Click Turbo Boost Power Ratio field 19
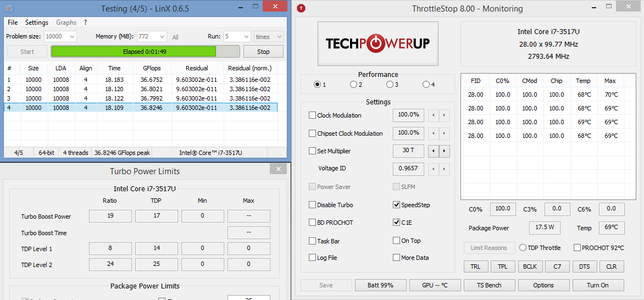Screen dimensions: 644x300 pos(110,216)
